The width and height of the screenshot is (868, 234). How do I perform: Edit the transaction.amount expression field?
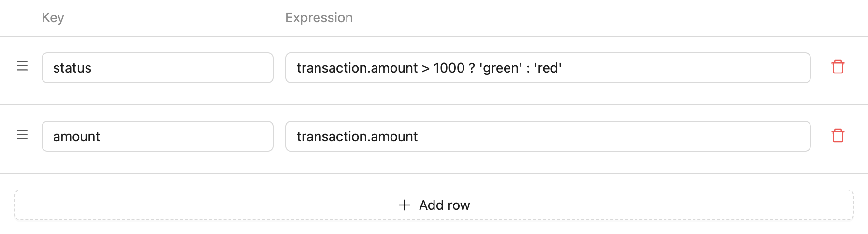548,136
